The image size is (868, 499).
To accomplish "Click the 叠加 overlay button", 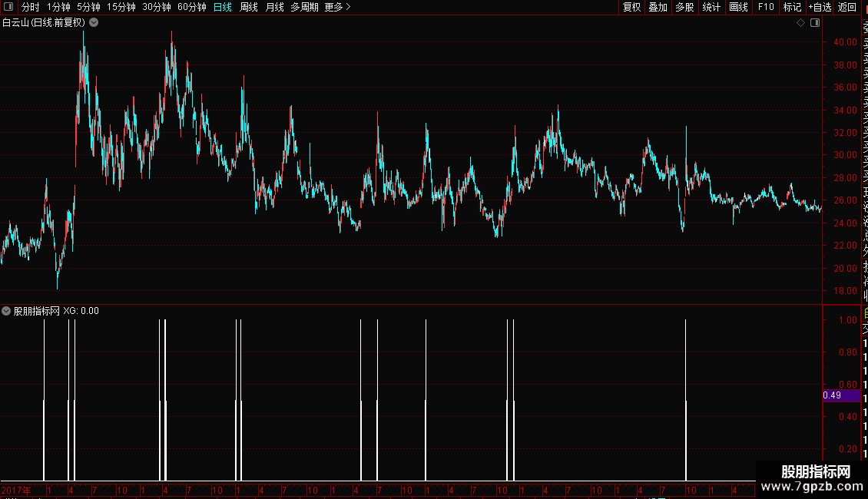I will point(658,7).
